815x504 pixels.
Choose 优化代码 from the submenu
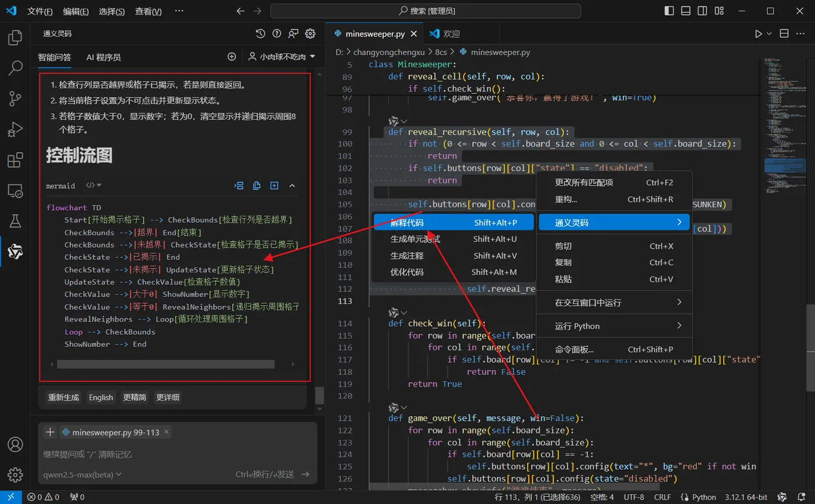coord(453,272)
